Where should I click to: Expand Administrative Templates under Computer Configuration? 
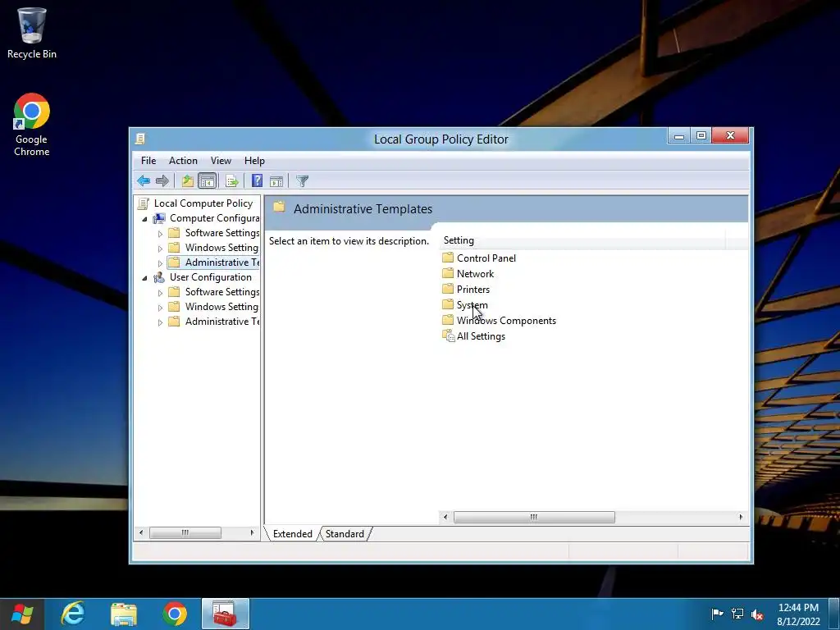coord(160,263)
